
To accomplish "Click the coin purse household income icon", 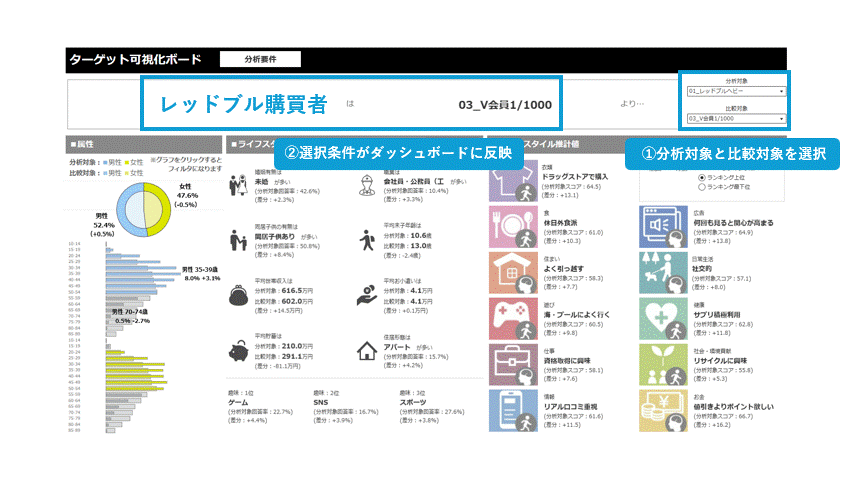I will click(238, 296).
